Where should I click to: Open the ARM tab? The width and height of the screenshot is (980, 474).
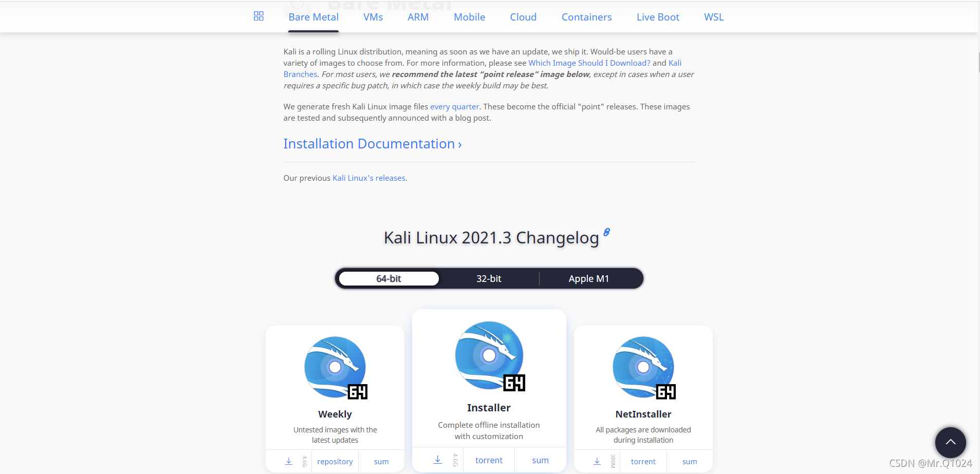tap(418, 17)
